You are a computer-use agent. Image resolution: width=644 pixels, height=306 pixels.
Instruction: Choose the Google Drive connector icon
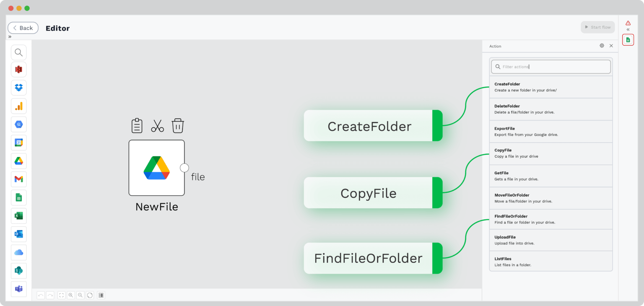pyautogui.click(x=18, y=161)
